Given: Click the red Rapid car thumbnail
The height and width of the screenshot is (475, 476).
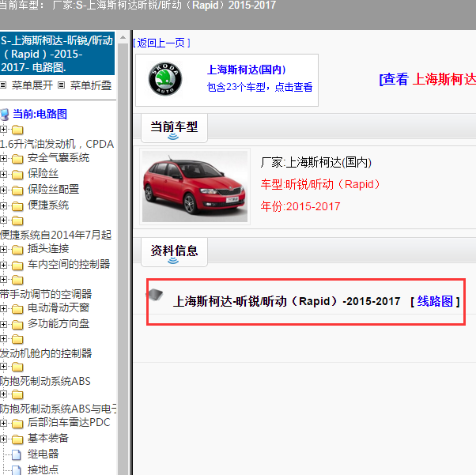Looking at the screenshot, I should point(195,187).
